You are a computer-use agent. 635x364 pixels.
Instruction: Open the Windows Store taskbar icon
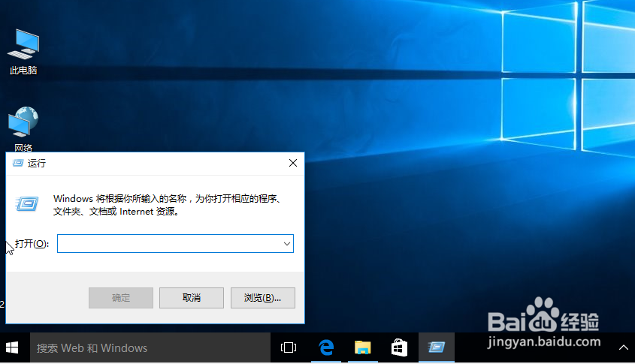point(399,347)
